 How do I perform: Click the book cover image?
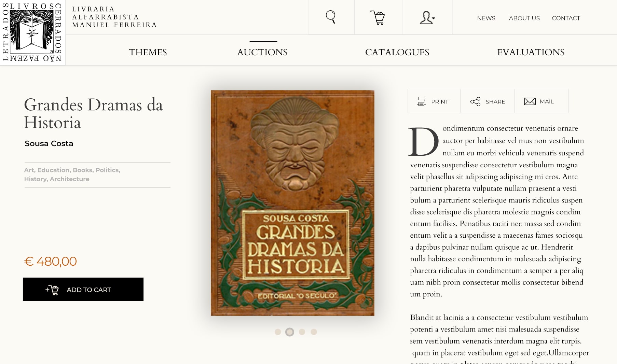click(292, 203)
